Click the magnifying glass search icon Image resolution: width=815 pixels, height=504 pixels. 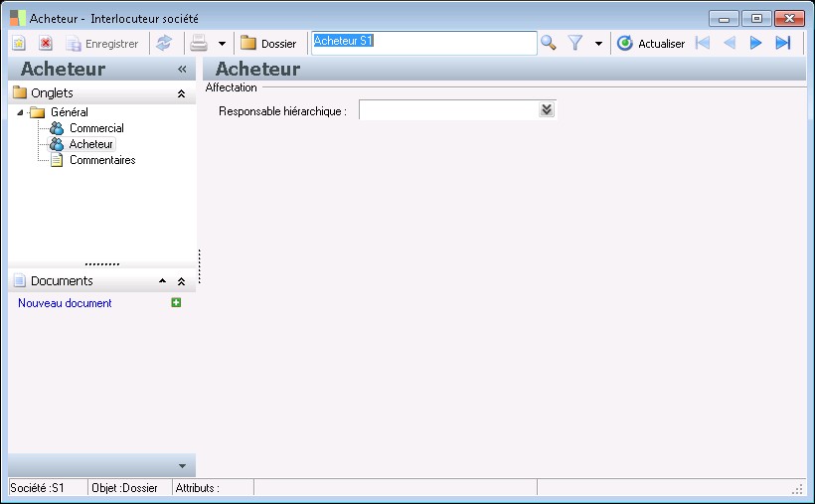pos(549,43)
